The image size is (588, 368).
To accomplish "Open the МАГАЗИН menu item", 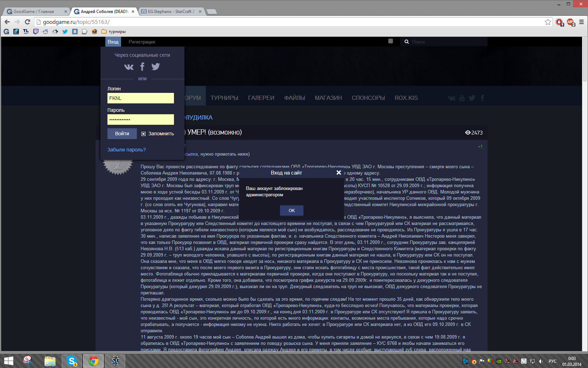I will [x=328, y=98].
